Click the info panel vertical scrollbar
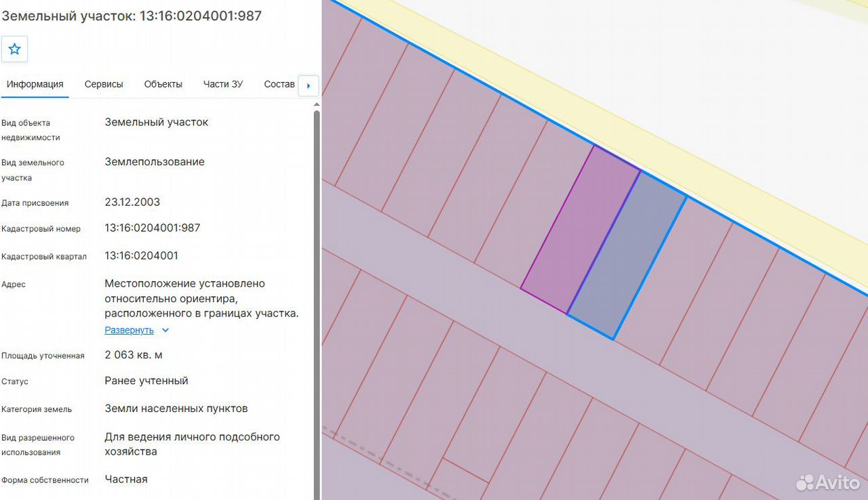Viewport: 868px width, 500px height. (316, 305)
